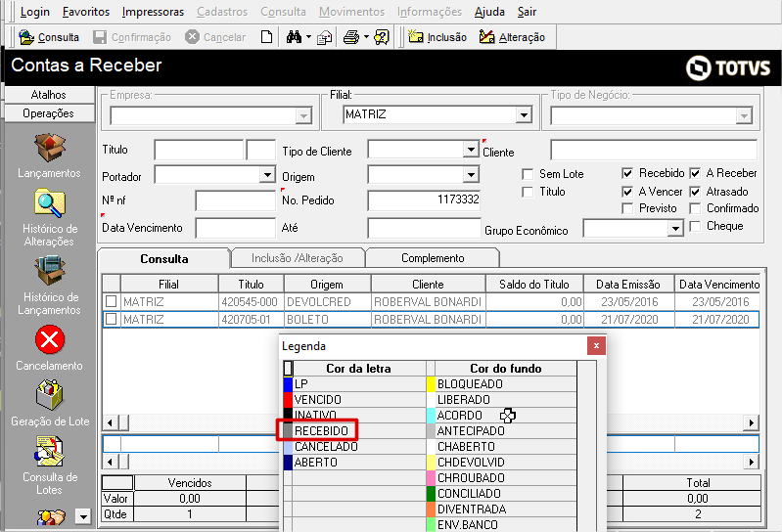Click the Saldo do Titulo column header

coord(534,284)
